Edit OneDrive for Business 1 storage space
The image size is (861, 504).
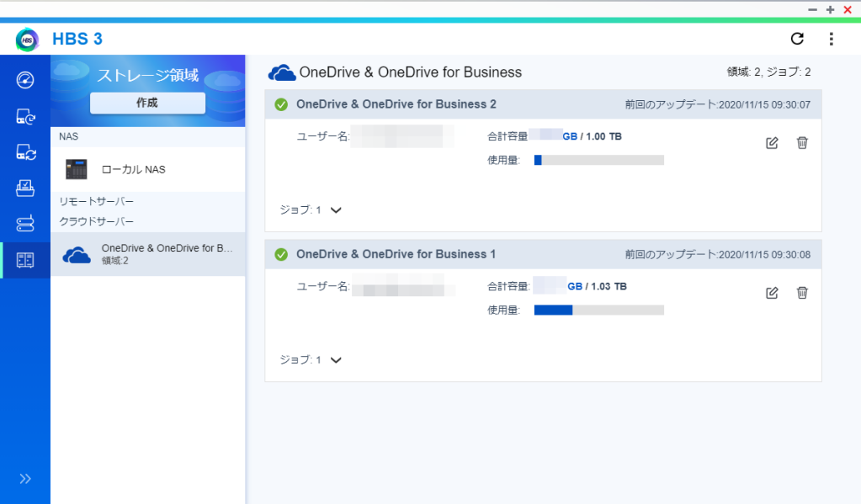pos(772,293)
